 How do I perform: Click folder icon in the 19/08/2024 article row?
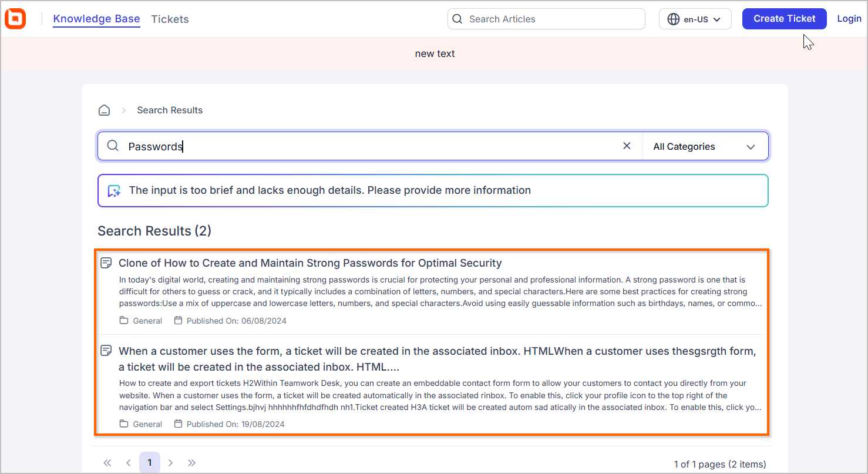(x=124, y=424)
